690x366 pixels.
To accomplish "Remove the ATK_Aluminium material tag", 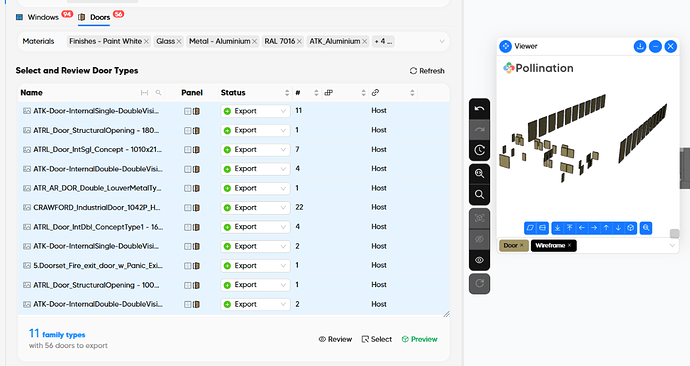I will 364,41.
